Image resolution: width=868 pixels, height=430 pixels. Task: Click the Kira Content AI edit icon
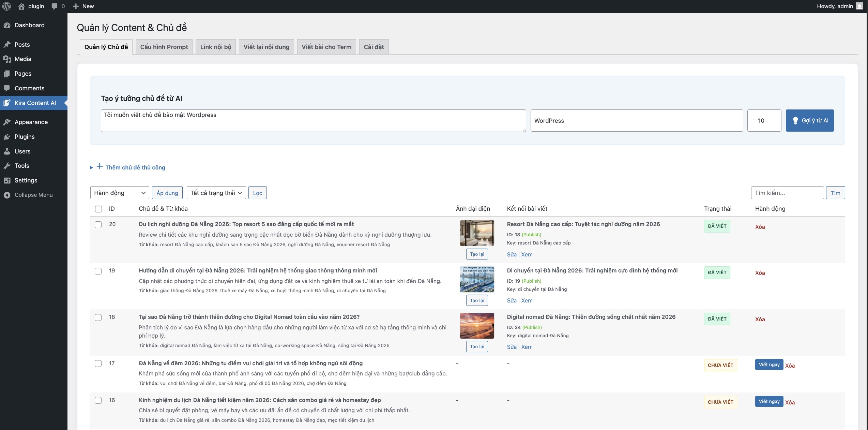[7, 103]
